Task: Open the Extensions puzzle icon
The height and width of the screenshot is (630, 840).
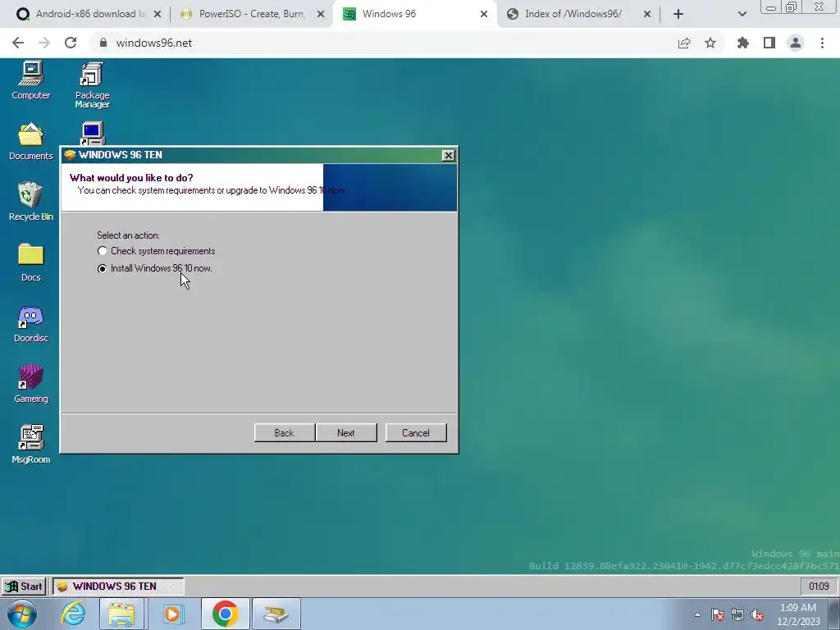Action: tap(743, 43)
